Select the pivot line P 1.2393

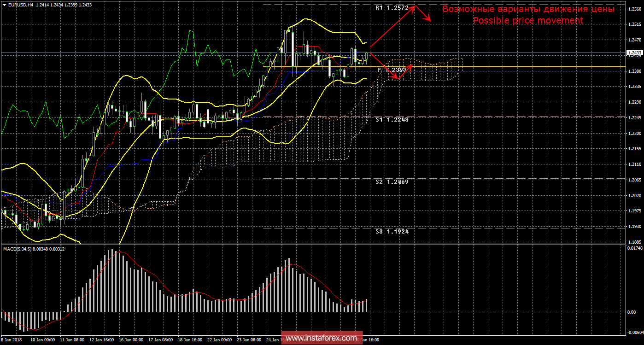click(392, 69)
